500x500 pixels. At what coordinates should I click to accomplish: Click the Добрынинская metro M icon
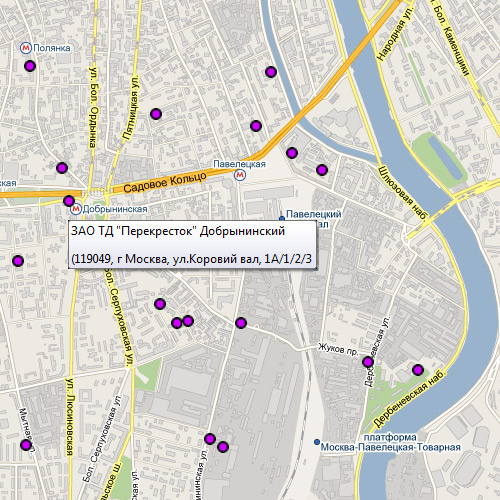coord(76,209)
